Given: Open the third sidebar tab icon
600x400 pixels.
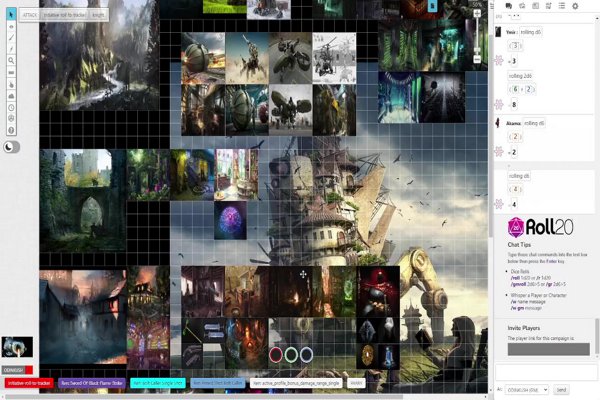Looking at the screenshot, I should (535, 6).
